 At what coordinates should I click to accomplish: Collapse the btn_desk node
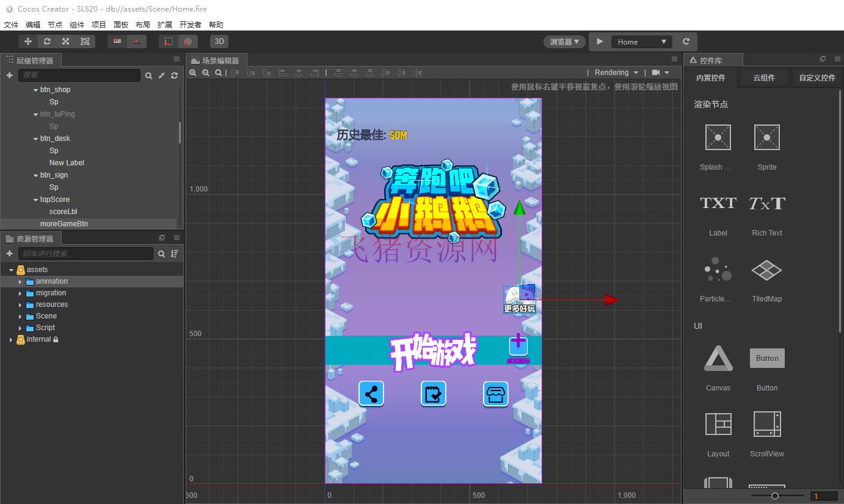point(35,139)
